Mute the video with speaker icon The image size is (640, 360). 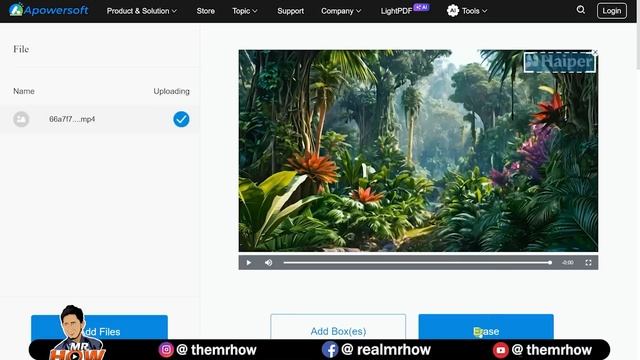tap(268, 262)
